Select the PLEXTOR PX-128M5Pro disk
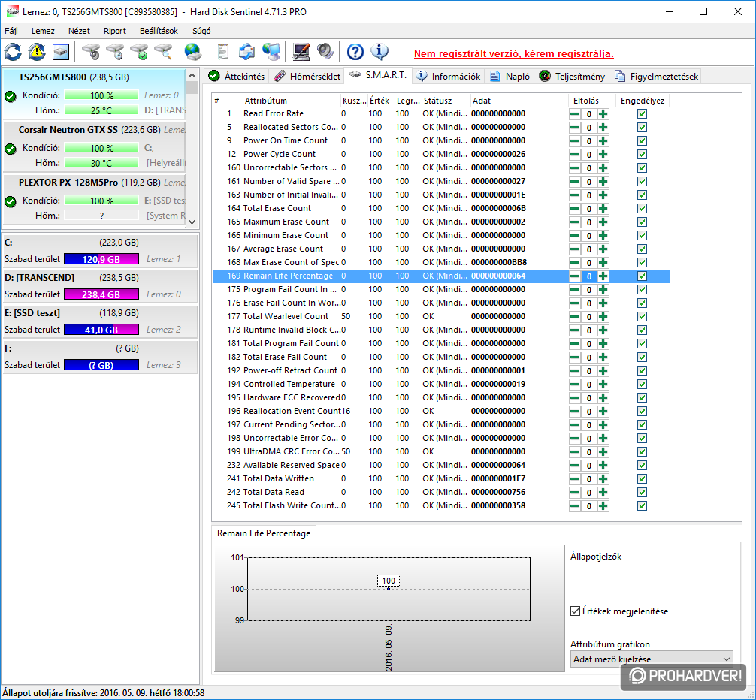 point(94,199)
